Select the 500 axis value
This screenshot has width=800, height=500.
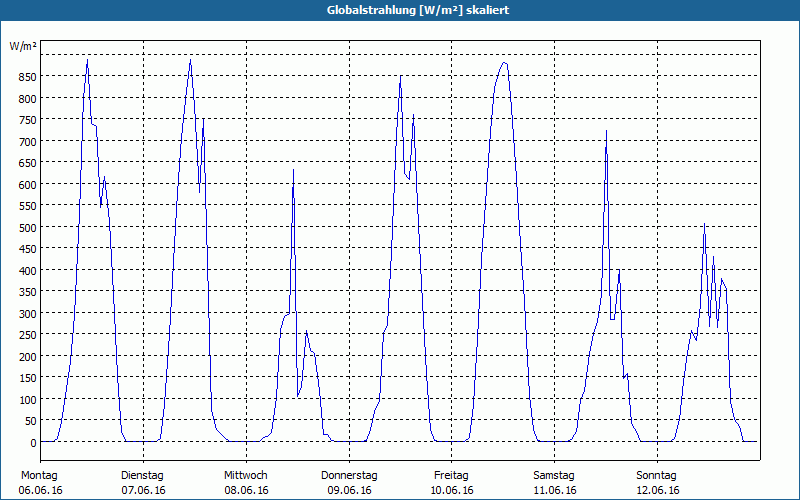point(28,228)
